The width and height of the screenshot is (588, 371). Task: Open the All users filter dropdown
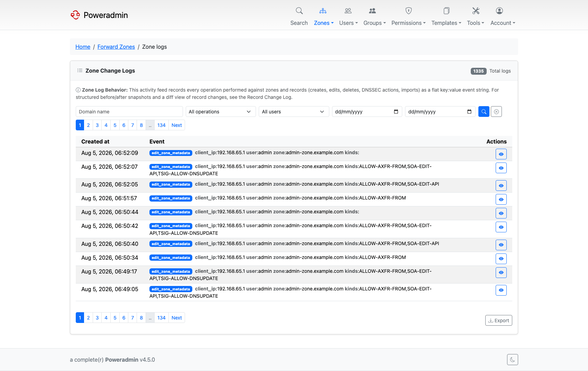[294, 112]
